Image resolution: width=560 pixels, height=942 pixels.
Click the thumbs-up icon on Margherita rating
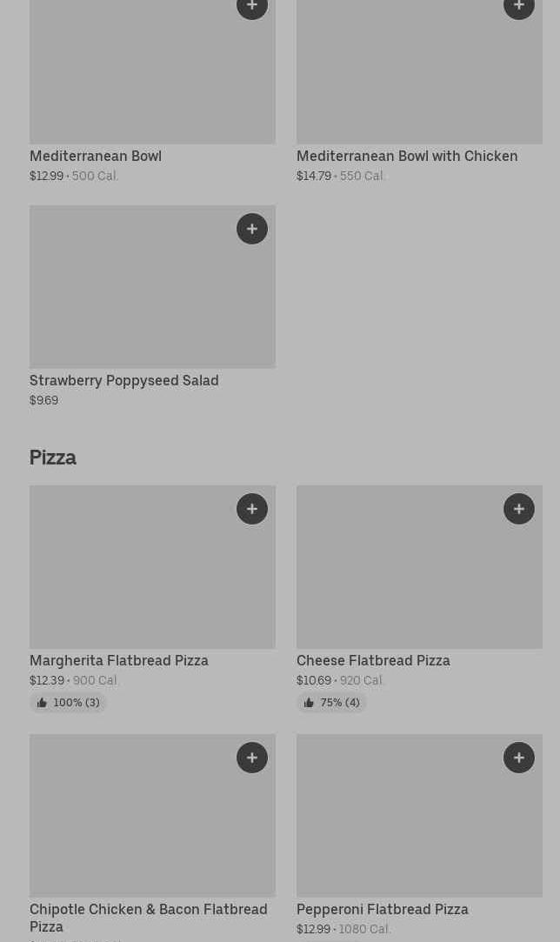(42, 703)
